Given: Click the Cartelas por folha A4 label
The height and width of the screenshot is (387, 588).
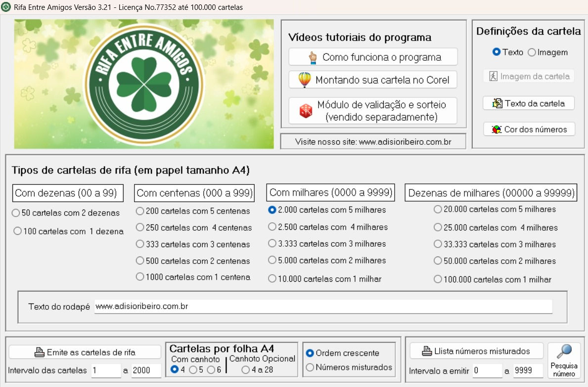Looking at the screenshot, I should (222, 348).
